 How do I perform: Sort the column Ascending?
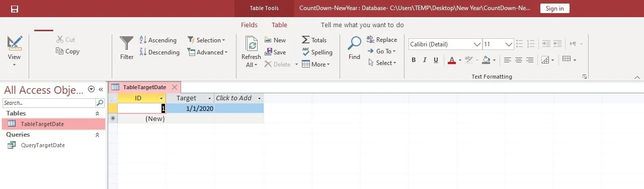[158, 40]
